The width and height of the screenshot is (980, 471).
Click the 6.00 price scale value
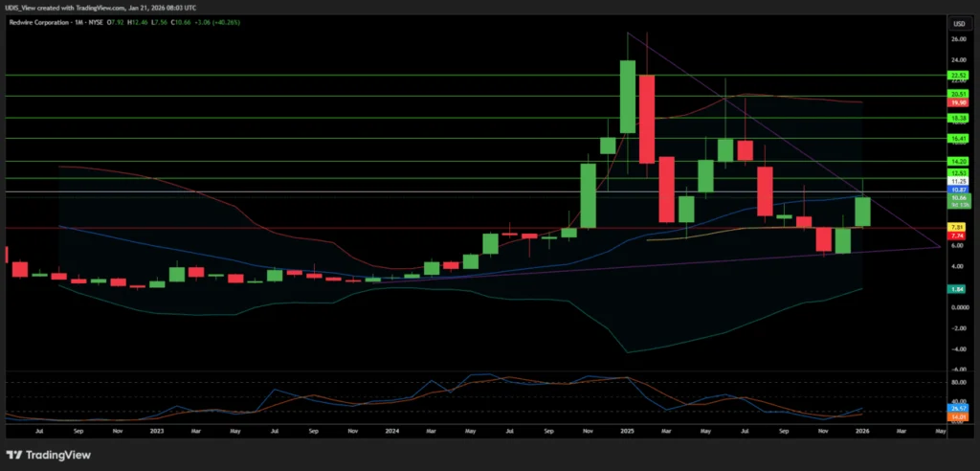click(958, 246)
